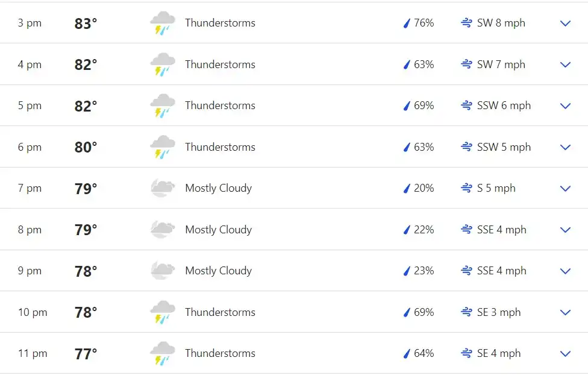Select the 7 pm time label
Screen dimensions: 588x375
30,188
